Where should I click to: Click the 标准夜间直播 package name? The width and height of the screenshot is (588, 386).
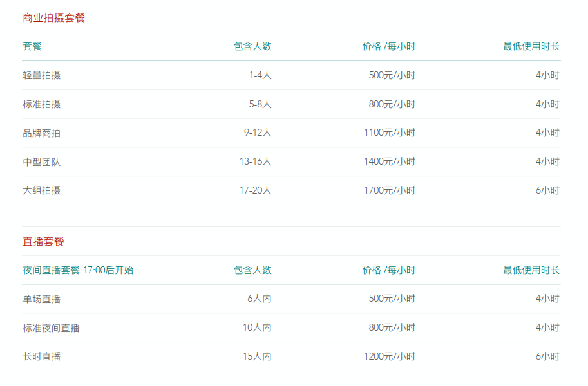coord(51,328)
